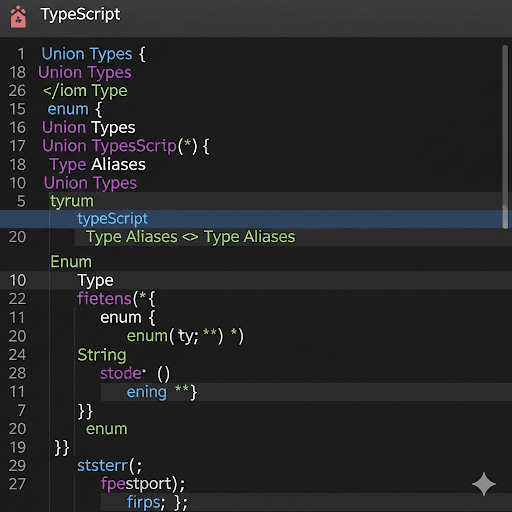Click the vertical scrollbar thumb
The height and width of the screenshot is (512, 512).
[505, 137]
